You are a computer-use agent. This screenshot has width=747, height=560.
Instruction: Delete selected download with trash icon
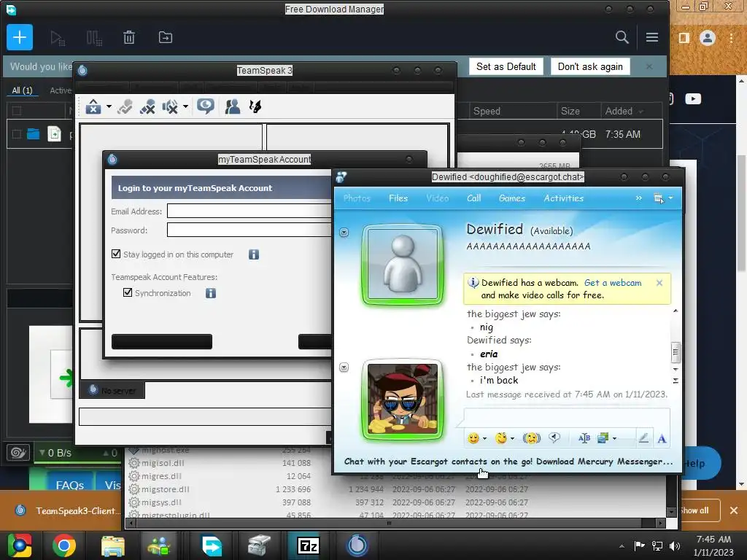point(129,37)
